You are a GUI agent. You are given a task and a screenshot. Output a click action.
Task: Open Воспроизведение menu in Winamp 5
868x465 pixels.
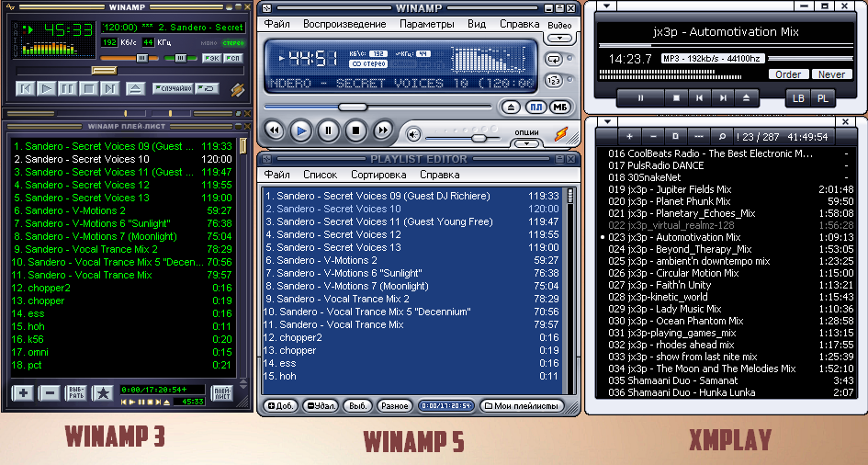click(345, 24)
